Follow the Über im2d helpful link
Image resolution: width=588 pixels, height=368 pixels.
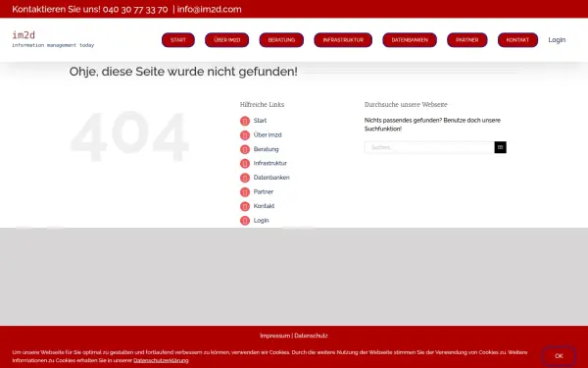point(268,134)
